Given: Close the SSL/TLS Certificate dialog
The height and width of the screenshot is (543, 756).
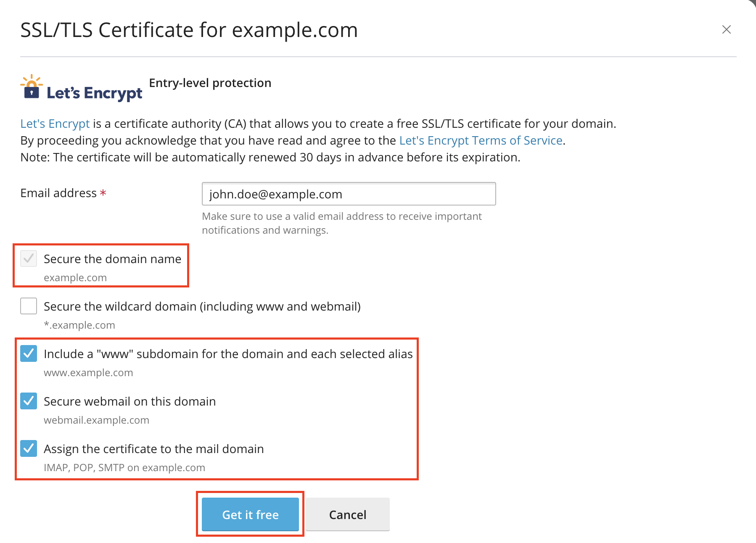Looking at the screenshot, I should coord(726,29).
